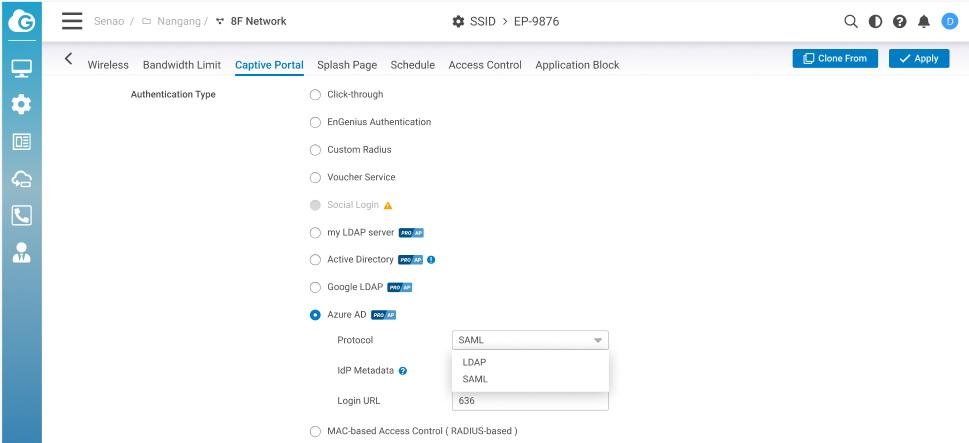The image size is (969, 443).
Task: Click the IdP Metadata label
Action: [366, 371]
